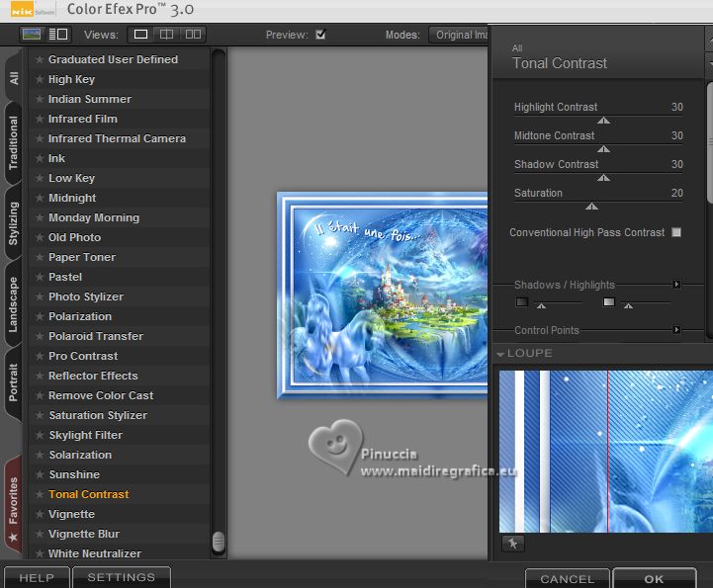This screenshot has width=713, height=588.
Task: Star the Monday Morning filter
Action: tap(40, 217)
